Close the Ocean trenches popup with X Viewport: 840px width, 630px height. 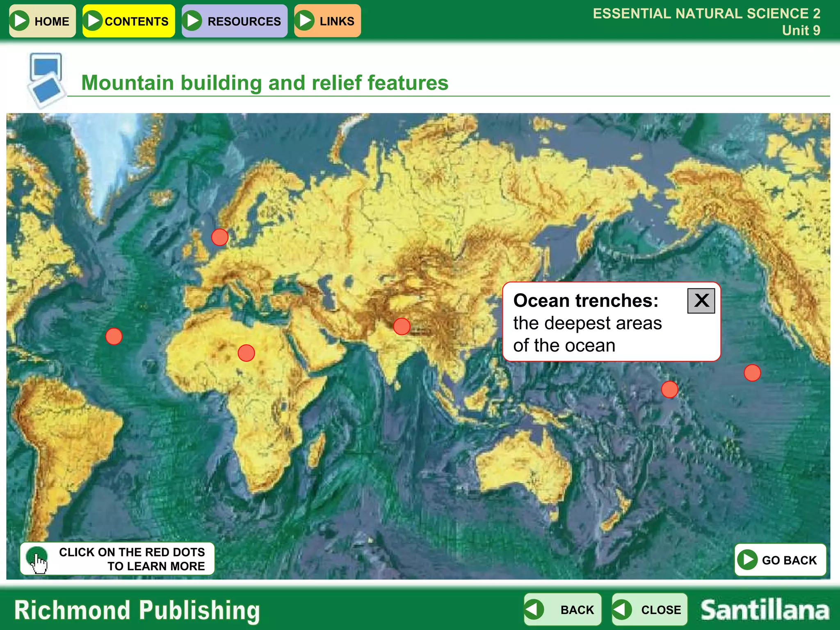coord(701,301)
